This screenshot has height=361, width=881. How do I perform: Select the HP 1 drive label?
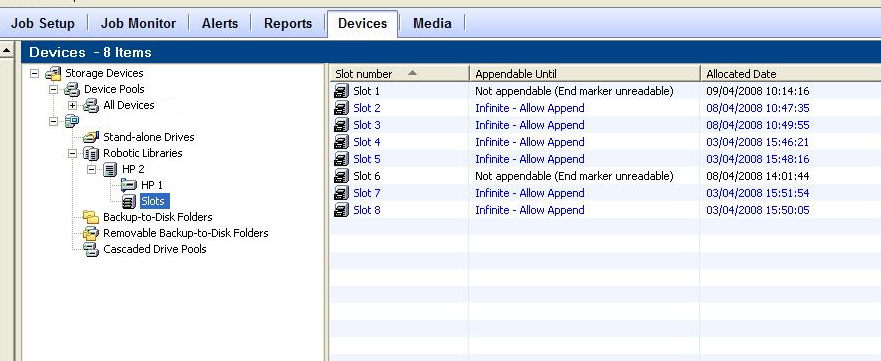point(152,185)
